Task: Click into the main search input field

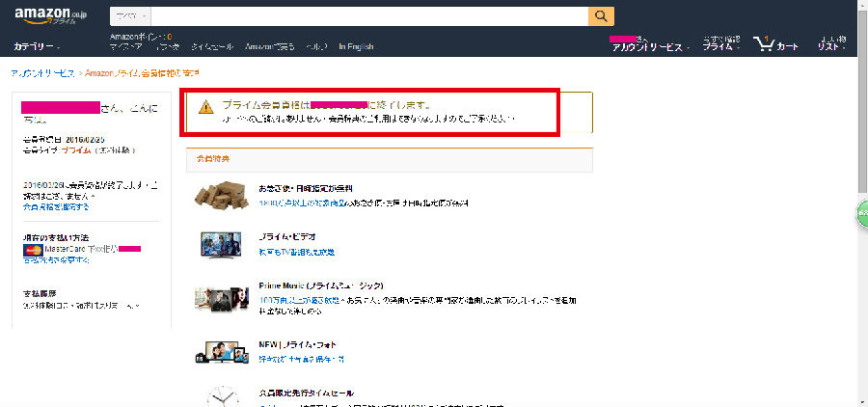Action: 369,16
